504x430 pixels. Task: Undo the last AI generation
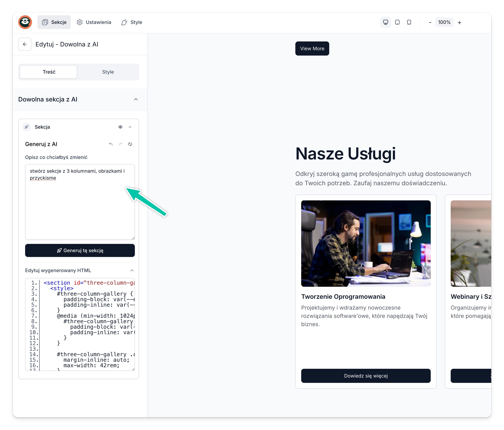pyautogui.click(x=111, y=144)
